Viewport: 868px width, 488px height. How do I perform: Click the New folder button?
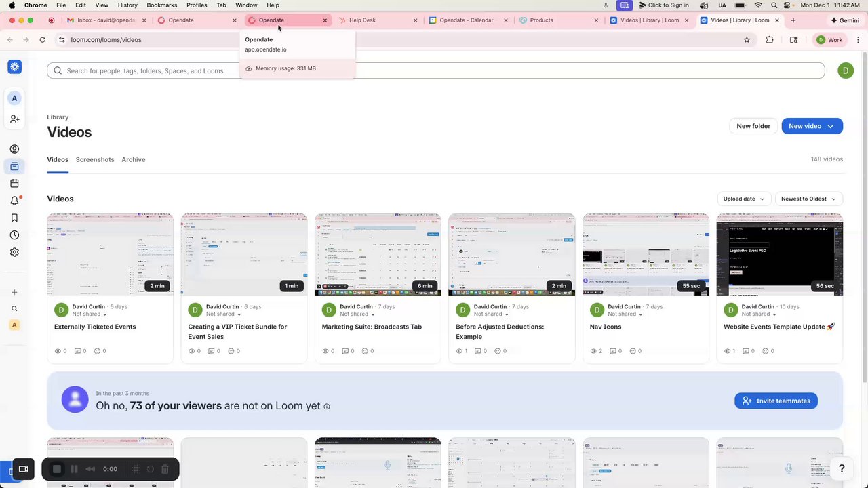(x=753, y=126)
